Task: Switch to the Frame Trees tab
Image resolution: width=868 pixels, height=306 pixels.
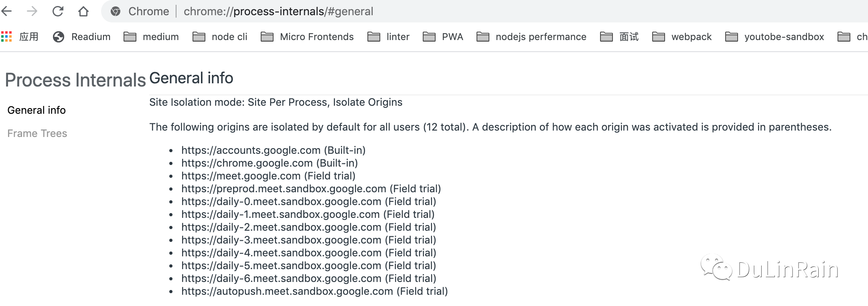Action: coord(37,133)
